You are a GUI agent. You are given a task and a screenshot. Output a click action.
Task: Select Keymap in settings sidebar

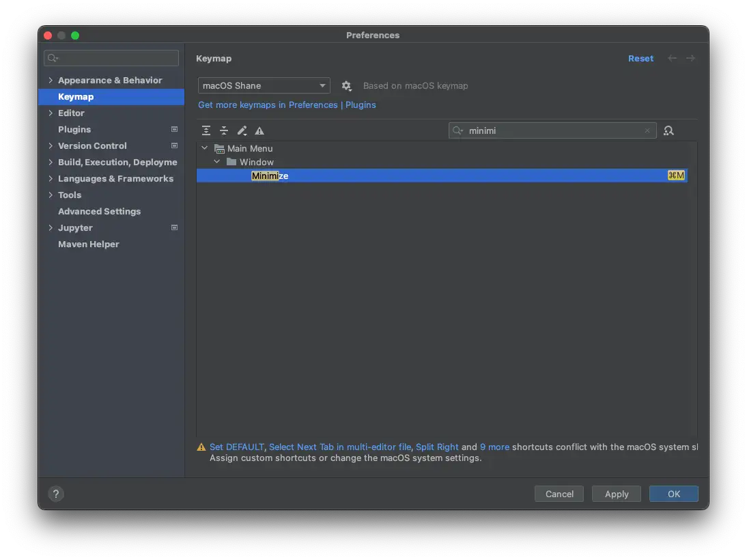pos(111,97)
